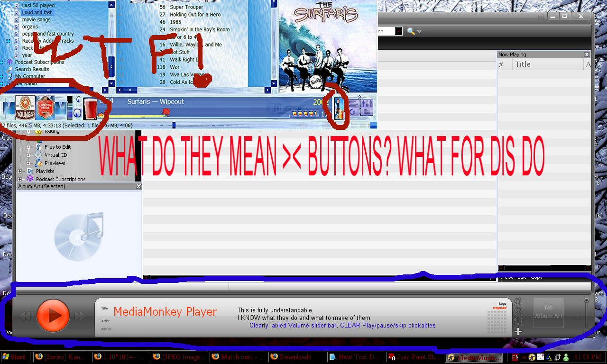This screenshot has width=607, height=364.
Task: Click the default album art disc image
Action: pyautogui.click(x=79, y=236)
